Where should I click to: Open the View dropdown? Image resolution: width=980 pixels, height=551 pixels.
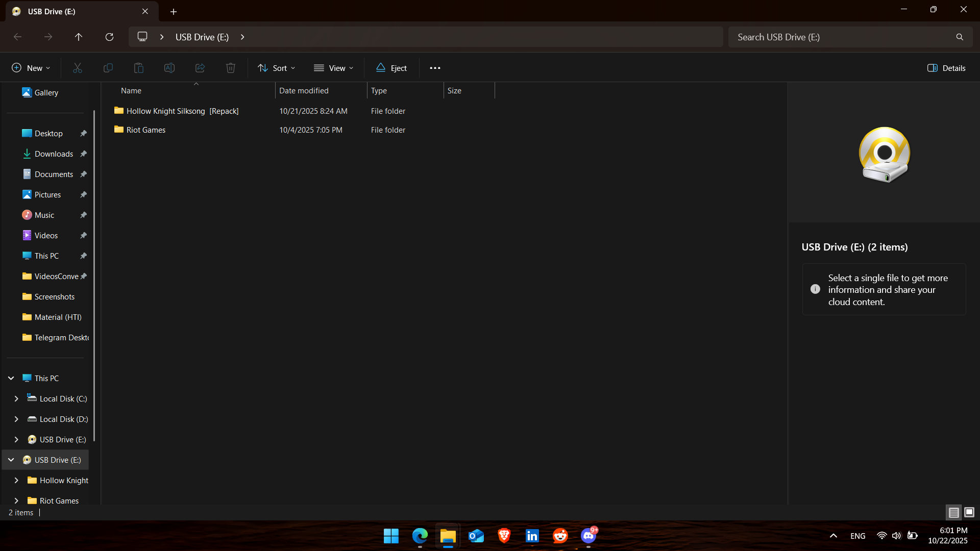(x=334, y=68)
